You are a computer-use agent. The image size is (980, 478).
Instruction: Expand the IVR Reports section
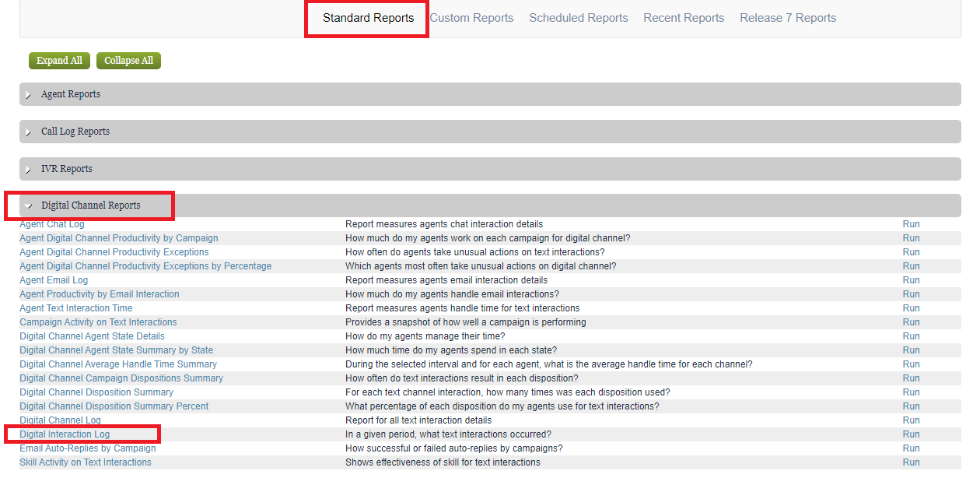point(490,169)
